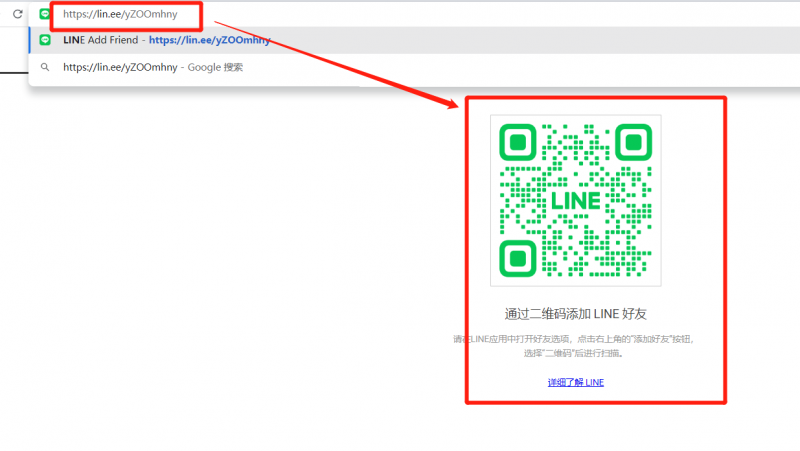Viewport: 800px width, 451px height.
Task: Open the 详细了解 LINE link
Action: pos(576,382)
